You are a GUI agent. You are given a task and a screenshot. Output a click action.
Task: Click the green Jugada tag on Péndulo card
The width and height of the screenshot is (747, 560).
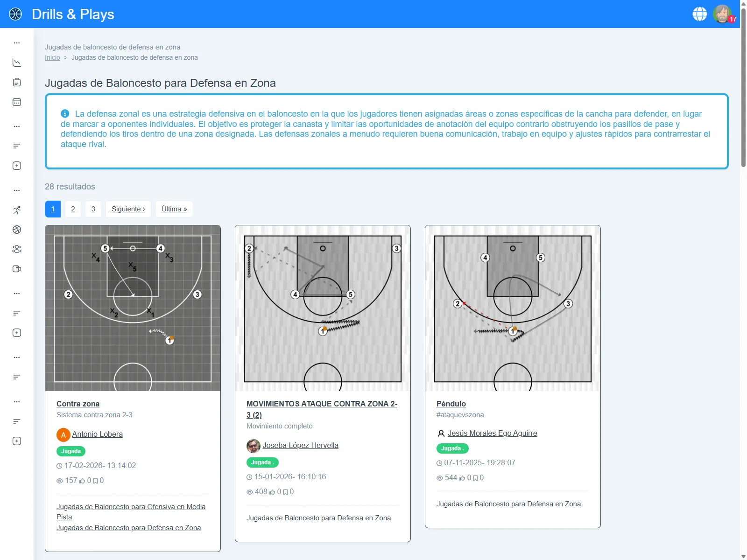[x=452, y=448]
